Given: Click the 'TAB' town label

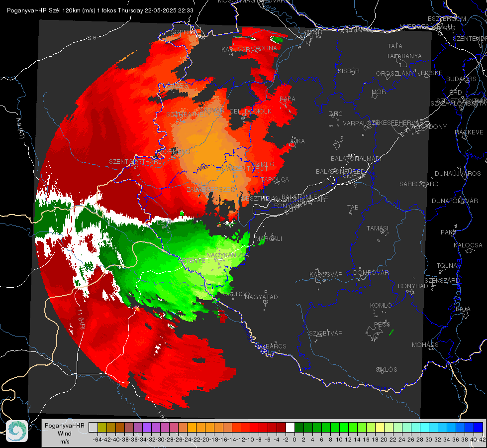Looking at the screenshot, I should click(x=353, y=208).
